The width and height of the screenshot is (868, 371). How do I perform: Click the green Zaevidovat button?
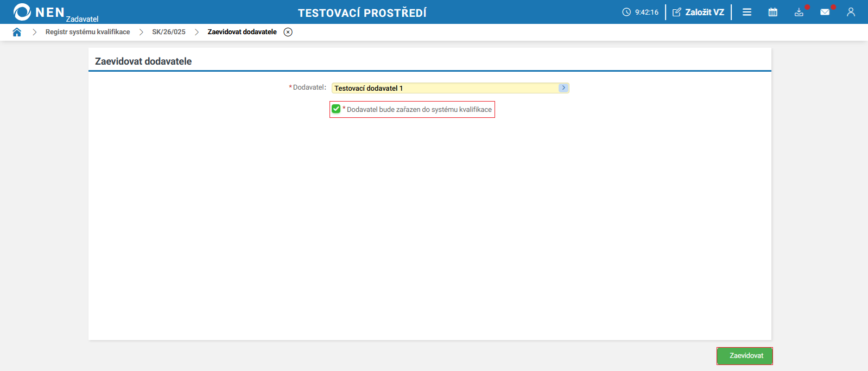pyautogui.click(x=745, y=356)
